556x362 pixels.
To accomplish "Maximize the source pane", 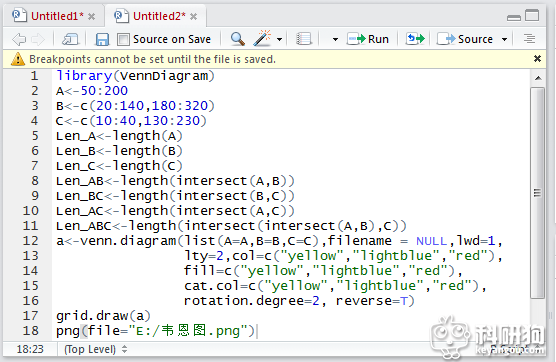I will pyautogui.click(x=532, y=15).
